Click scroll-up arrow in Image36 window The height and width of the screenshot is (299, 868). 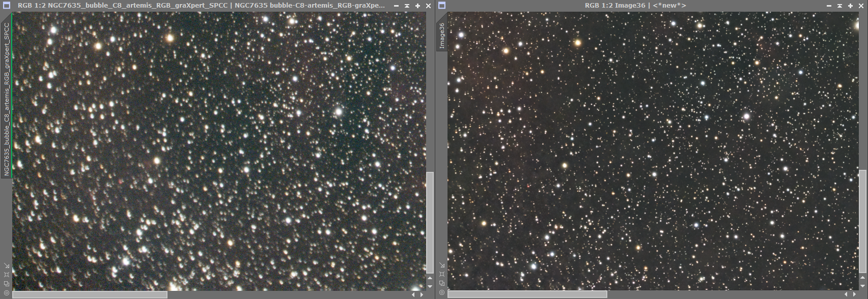point(862,278)
